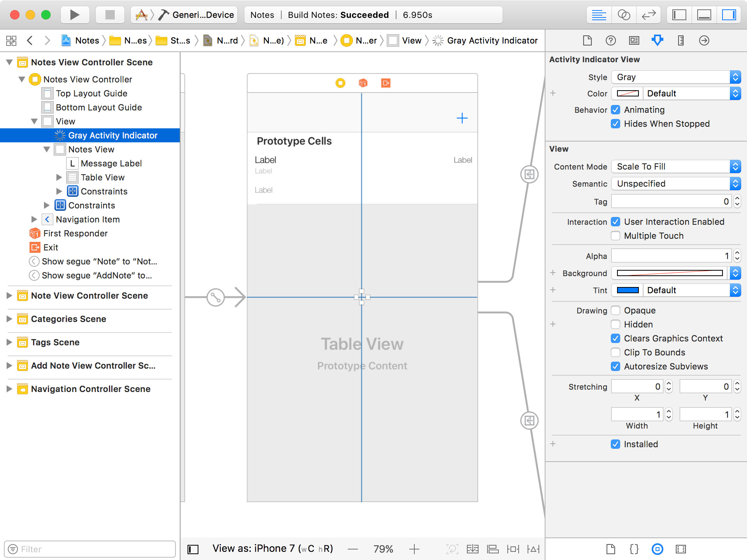Click the zoom percentage 79%

pyautogui.click(x=383, y=549)
